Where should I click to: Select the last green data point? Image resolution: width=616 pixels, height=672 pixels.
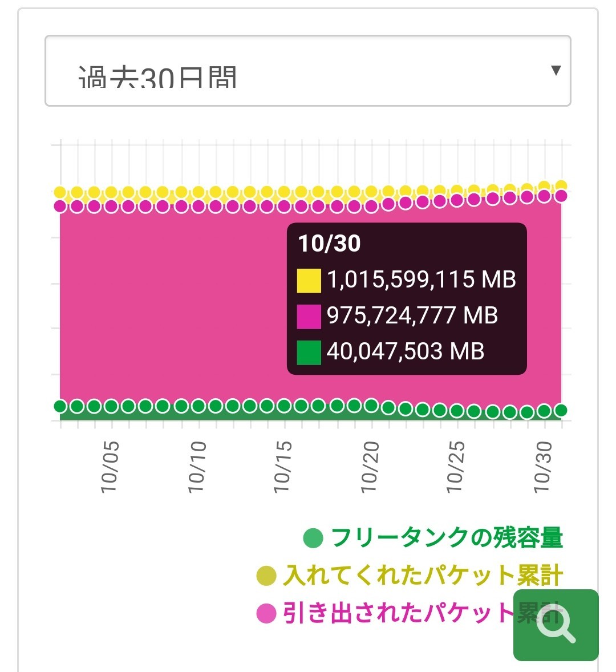561,410
